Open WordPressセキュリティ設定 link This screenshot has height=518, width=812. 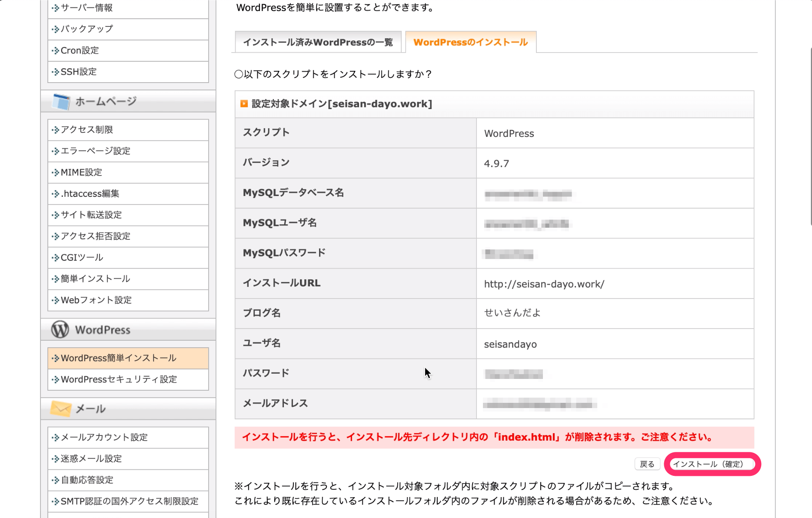pyautogui.click(x=119, y=379)
